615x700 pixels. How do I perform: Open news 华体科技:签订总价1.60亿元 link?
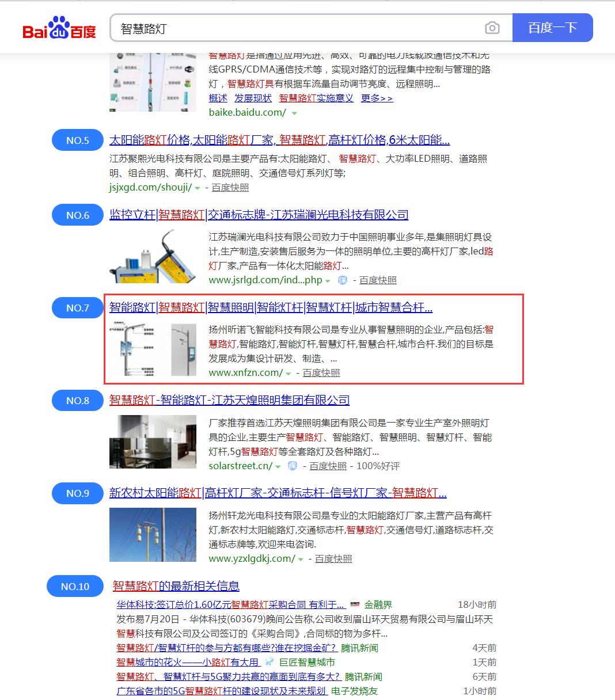[230, 604]
